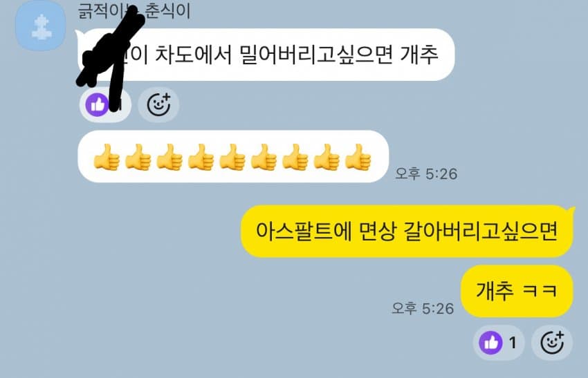The height and width of the screenshot is (378, 588).
Task: Click the leftmost thumbs-up emoji in the row
Action: 107,158
